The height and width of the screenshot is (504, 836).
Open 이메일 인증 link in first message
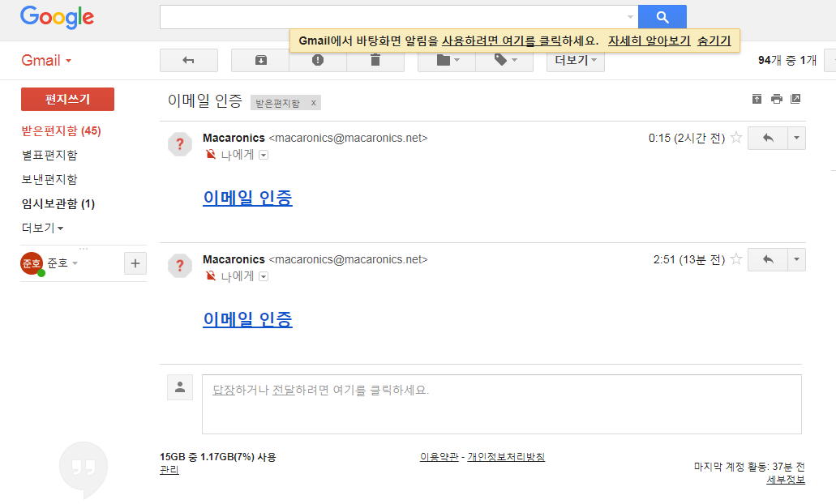pyautogui.click(x=247, y=198)
